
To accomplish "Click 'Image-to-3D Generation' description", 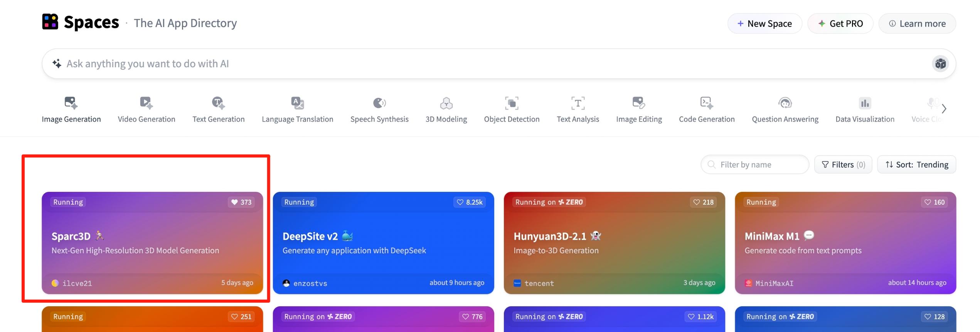I will pyautogui.click(x=556, y=251).
